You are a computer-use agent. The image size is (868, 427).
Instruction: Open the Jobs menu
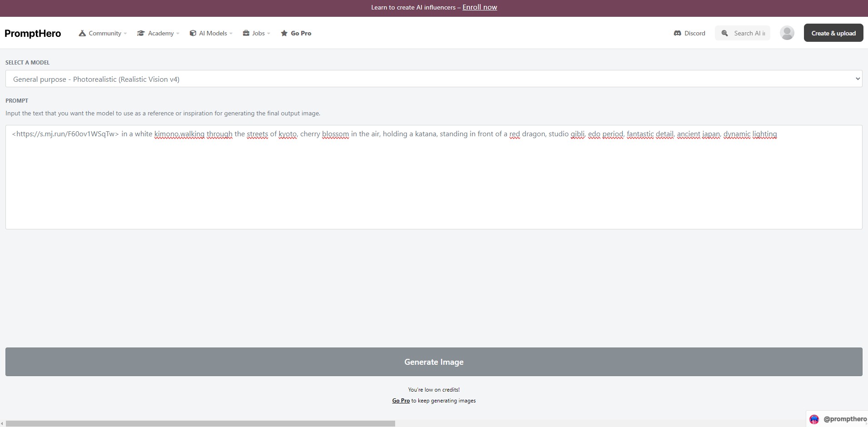click(x=257, y=33)
